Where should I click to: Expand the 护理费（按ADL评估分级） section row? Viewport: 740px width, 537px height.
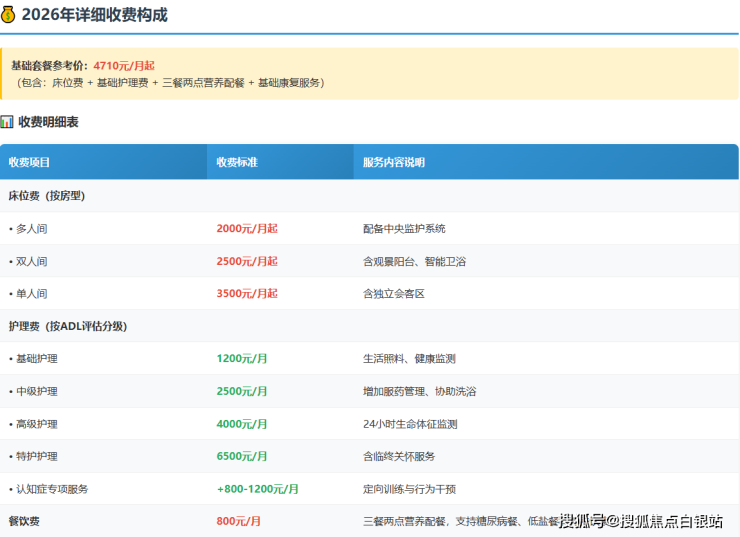[x=67, y=326]
